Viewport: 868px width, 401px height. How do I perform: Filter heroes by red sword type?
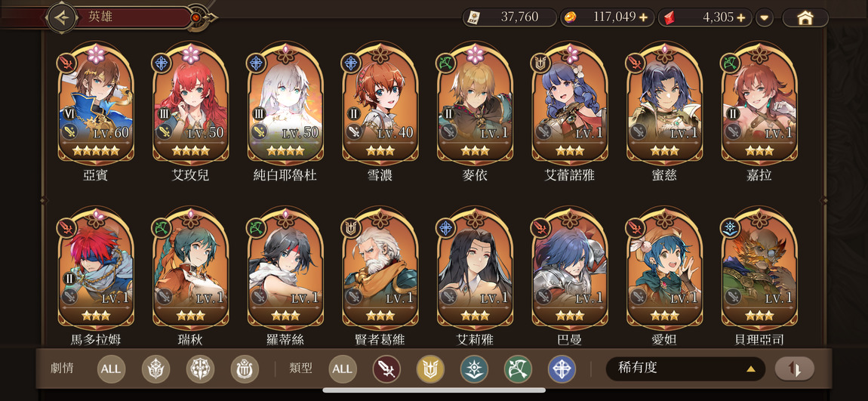[x=386, y=369]
